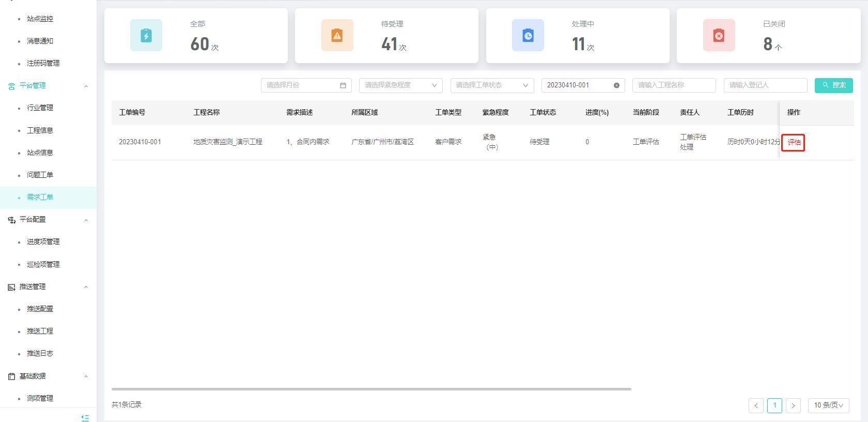Open the month picker calendar icon
Viewport: 868px width, 422px height.
tap(343, 85)
